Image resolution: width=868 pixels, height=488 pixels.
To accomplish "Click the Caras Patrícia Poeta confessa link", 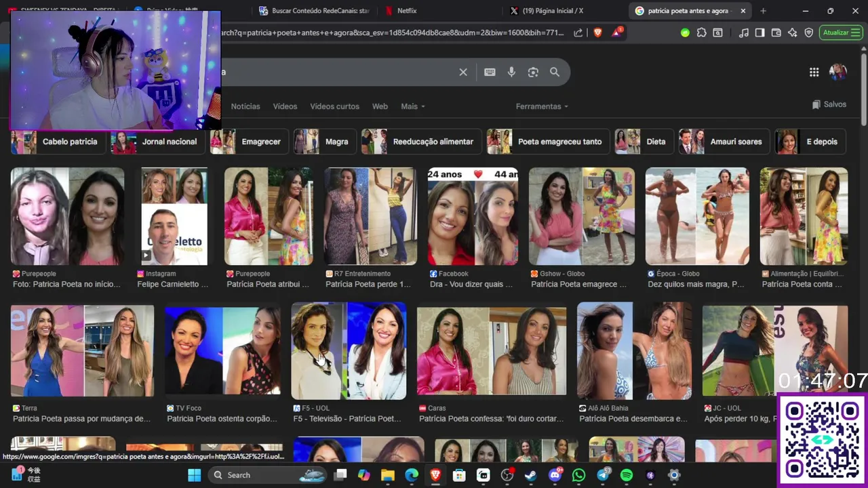I will [492, 419].
